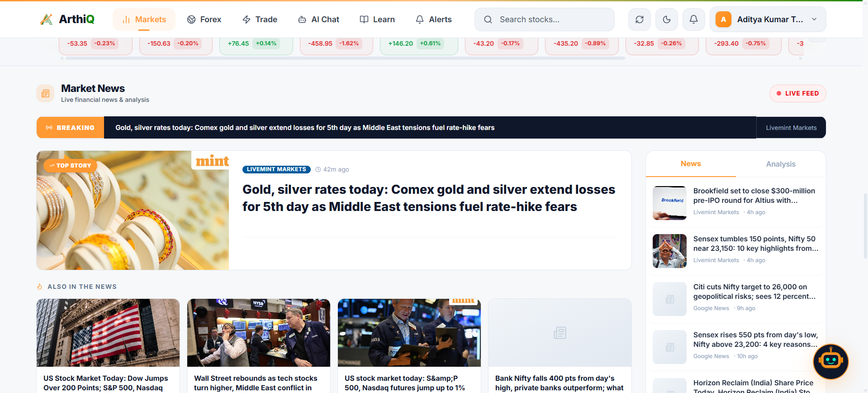The height and width of the screenshot is (393, 868).
Task: Open the Learn menu
Action: point(377,19)
